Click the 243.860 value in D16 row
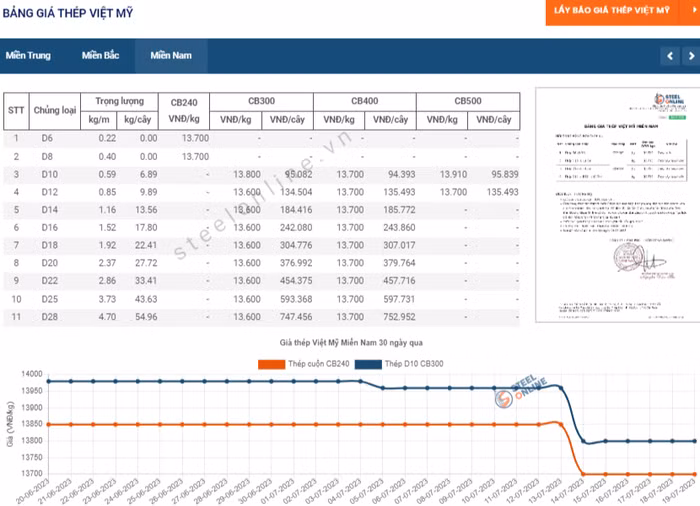 point(399,228)
